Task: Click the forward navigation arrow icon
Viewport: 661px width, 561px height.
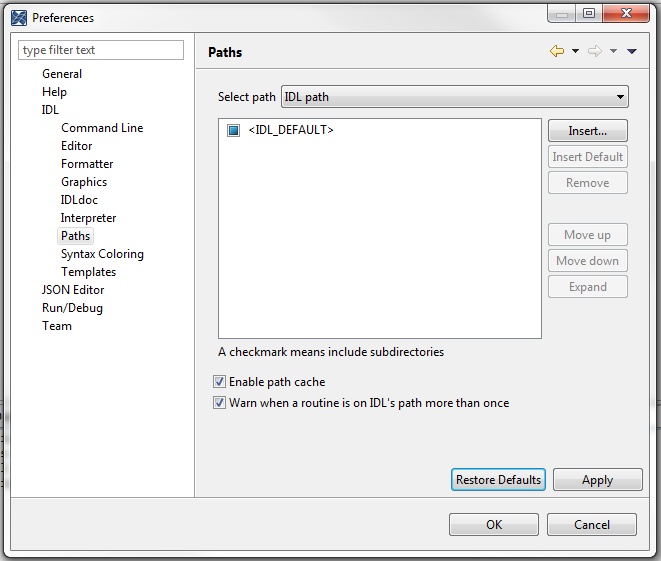Action: click(x=595, y=51)
